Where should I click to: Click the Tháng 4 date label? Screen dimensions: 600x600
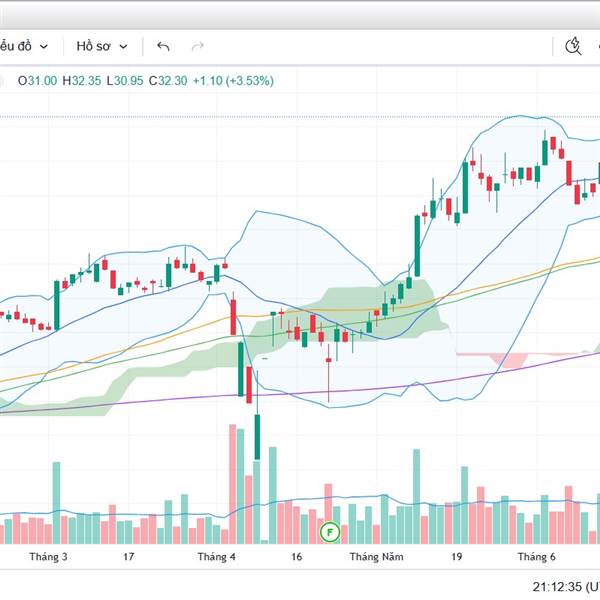[217, 556]
